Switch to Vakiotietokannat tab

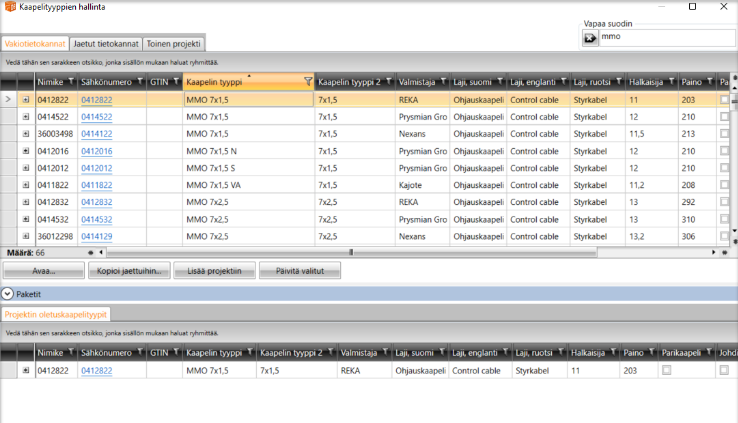[x=35, y=44]
